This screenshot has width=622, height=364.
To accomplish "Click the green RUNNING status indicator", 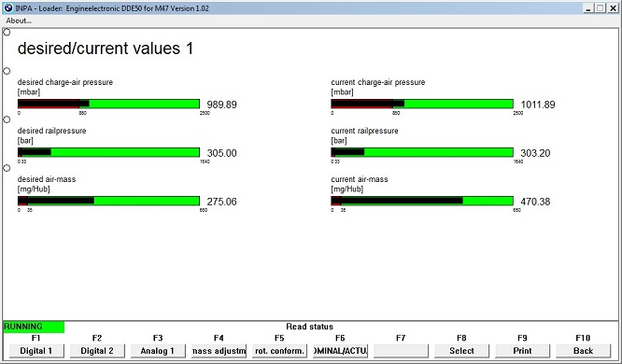I will pos(34,327).
